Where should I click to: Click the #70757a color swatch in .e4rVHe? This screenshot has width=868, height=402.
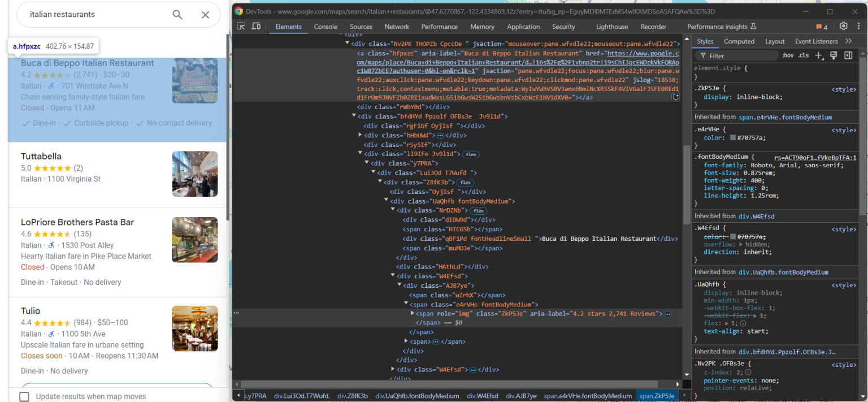coord(732,136)
